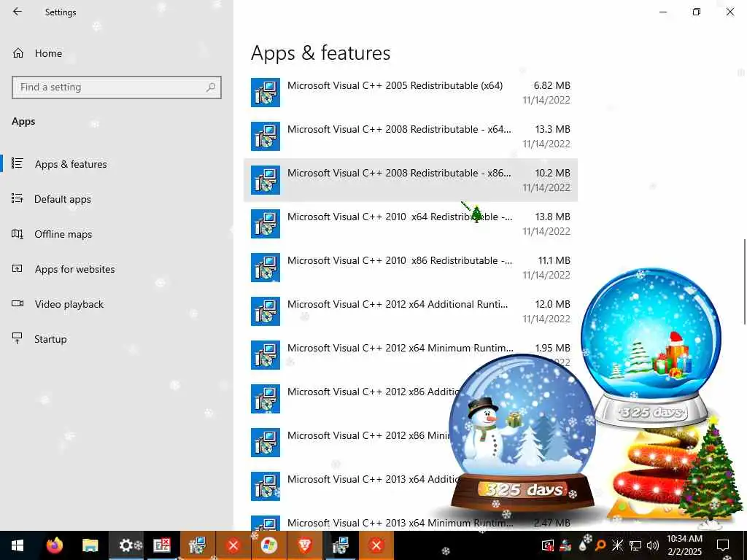
Task: Click the 13.8 MB size value
Action: (553, 217)
